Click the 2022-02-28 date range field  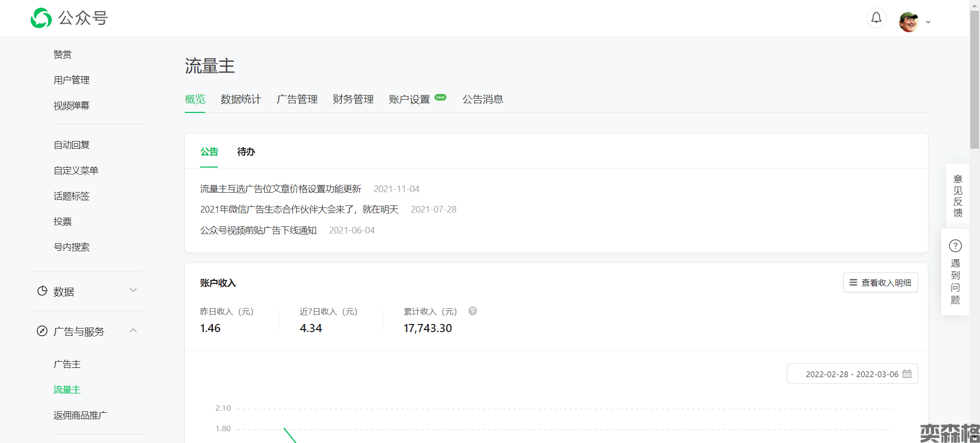[x=851, y=374]
